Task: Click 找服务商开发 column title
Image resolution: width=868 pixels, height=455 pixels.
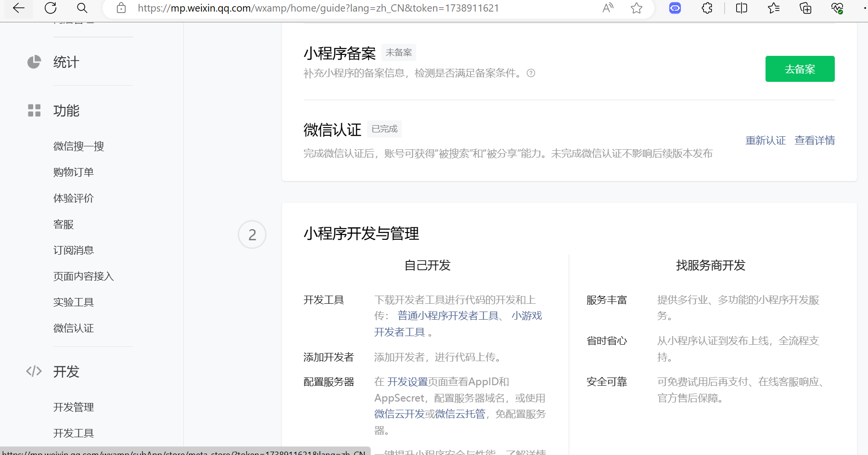Action: coord(711,265)
